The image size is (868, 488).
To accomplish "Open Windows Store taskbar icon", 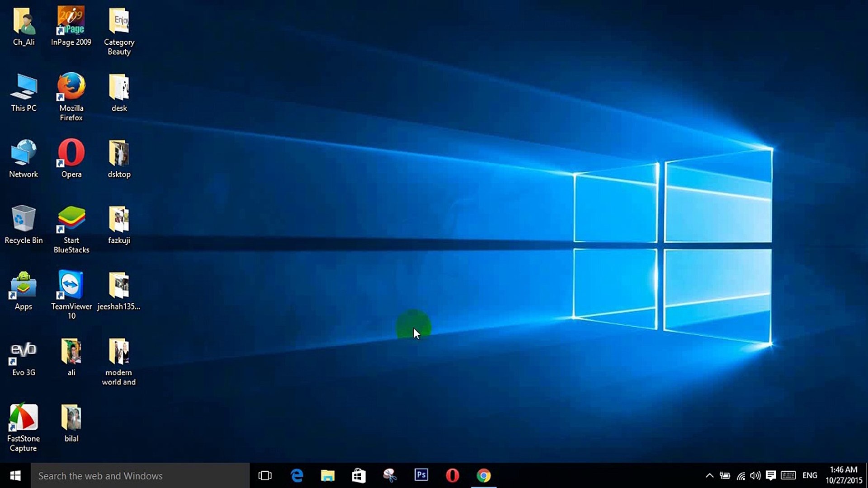I will 359,475.
